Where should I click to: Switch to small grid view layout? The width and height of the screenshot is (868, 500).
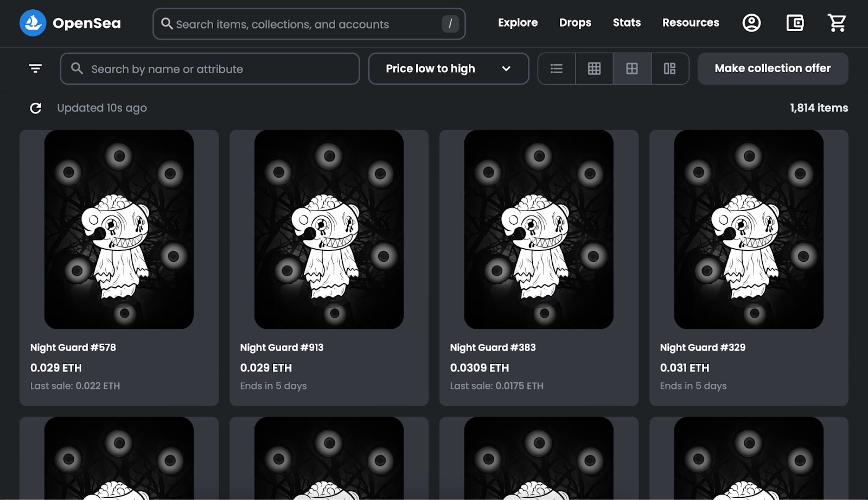point(594,68)
